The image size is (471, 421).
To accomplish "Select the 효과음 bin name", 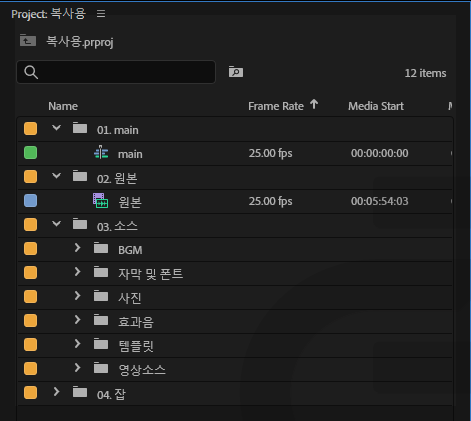I will click(136, 322).
